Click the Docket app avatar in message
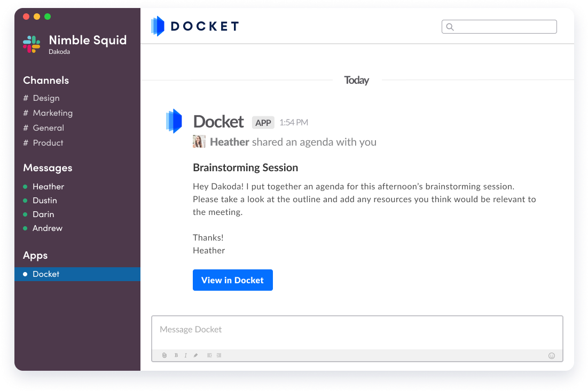The image size is (588, 391). pos(174,121)
